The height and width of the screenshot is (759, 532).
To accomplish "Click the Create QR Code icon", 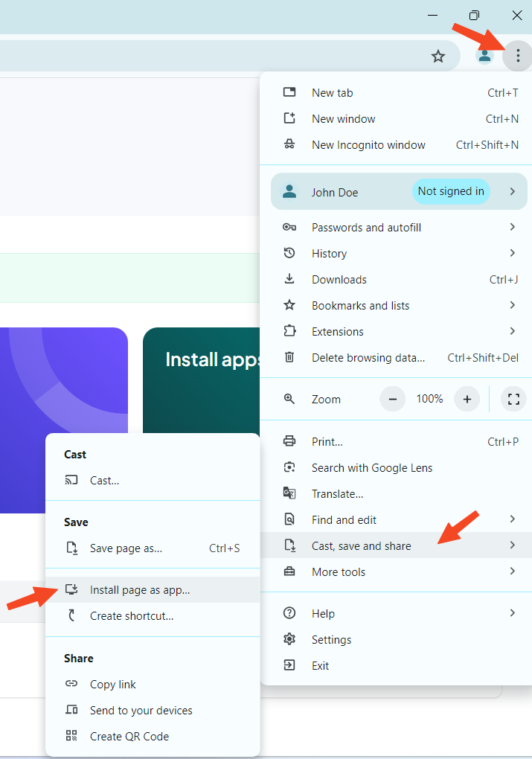I will coord(71,736).
